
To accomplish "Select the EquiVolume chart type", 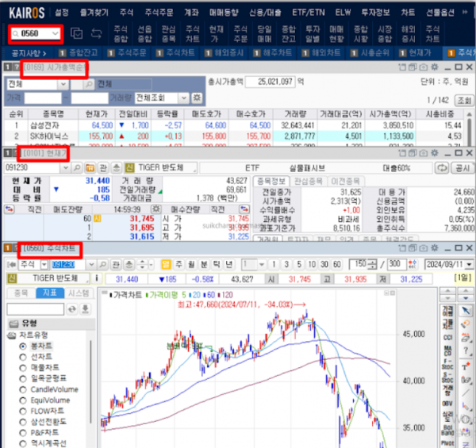I will coord(44,400).
